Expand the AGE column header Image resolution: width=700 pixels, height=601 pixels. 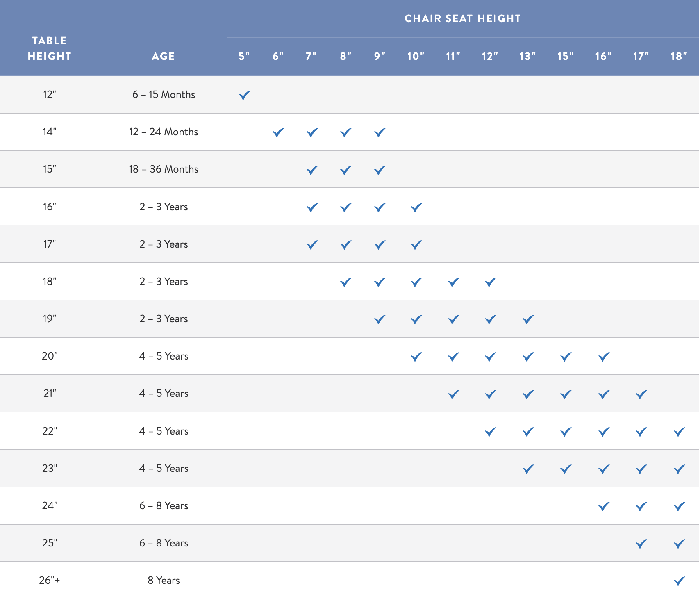click(x=164, y=56)
